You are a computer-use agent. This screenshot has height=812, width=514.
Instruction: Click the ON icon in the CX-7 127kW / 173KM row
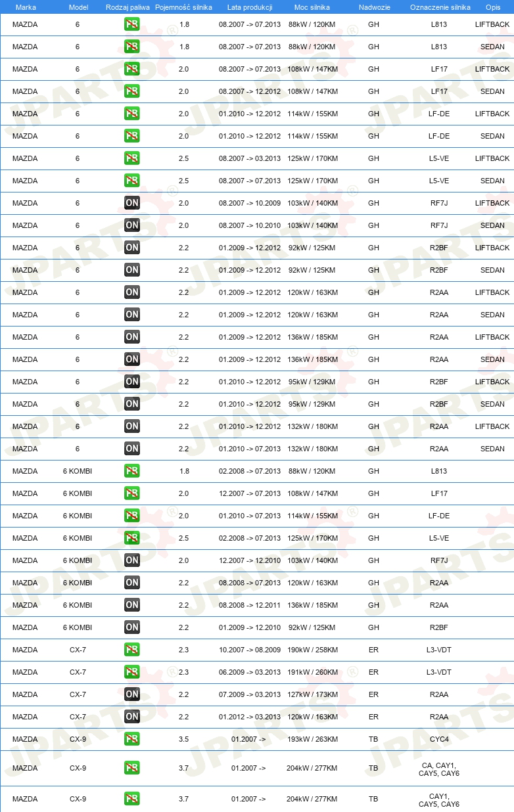(132, 694)
